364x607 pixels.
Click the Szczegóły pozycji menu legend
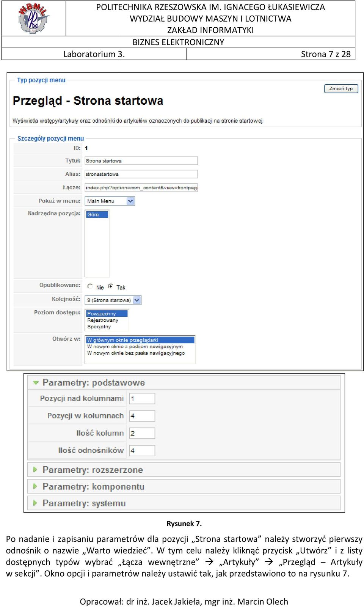click(x=51, y=138)
